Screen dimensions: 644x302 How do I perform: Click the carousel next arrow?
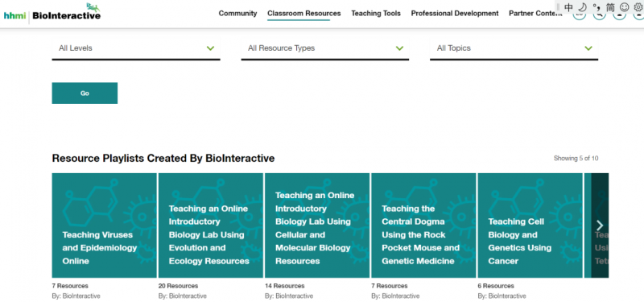pyautogui.click(x=600, y=225)
